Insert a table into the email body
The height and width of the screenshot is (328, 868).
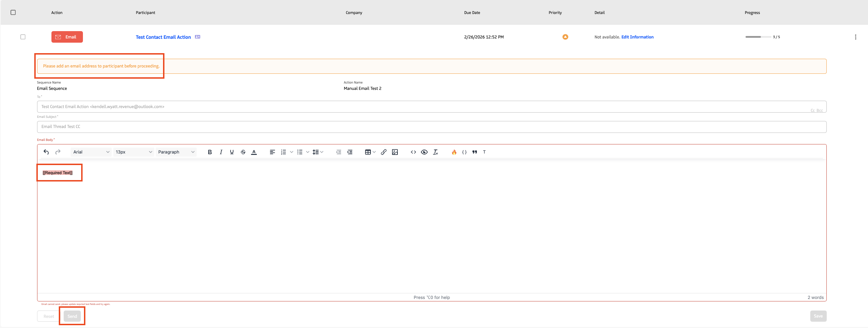(368, 152)
